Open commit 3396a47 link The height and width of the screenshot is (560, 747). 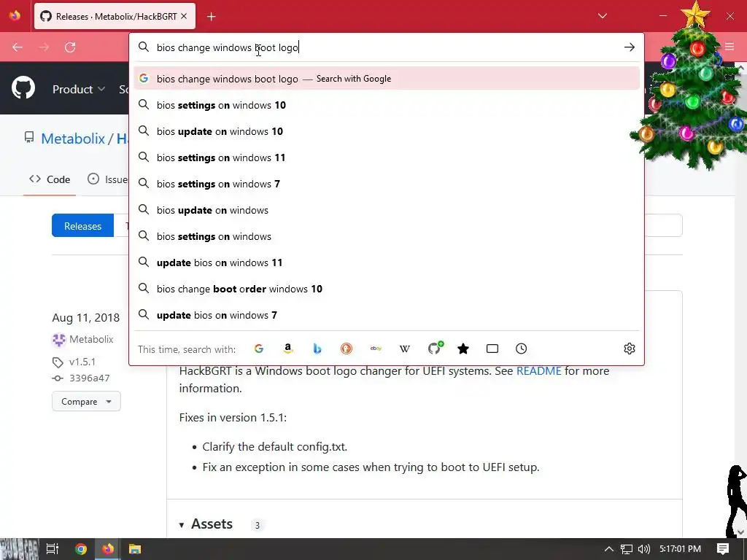(x=90, y=378)
